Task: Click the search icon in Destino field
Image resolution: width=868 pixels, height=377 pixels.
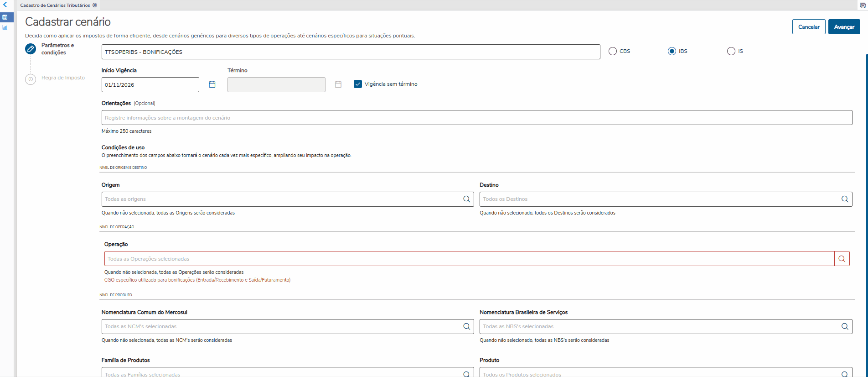Action: (844, 199)
